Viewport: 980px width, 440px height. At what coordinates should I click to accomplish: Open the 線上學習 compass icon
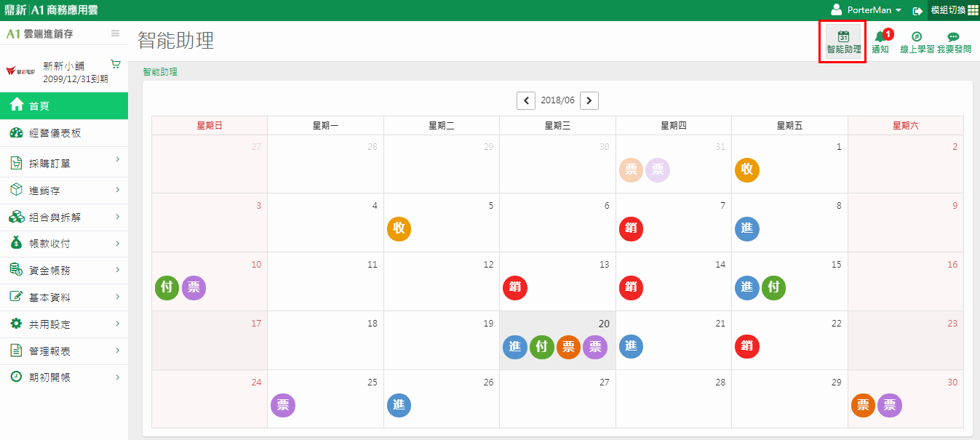(917, 42)
